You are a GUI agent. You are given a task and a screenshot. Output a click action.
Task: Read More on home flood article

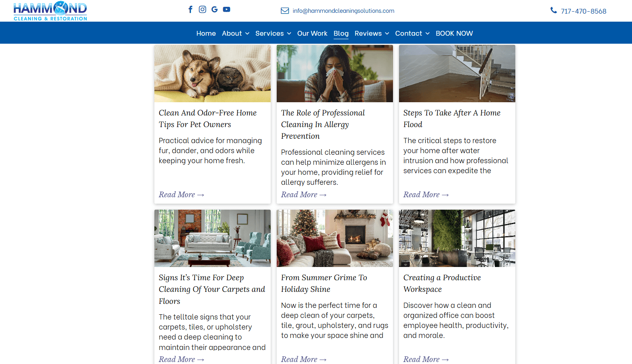[426, 194]
